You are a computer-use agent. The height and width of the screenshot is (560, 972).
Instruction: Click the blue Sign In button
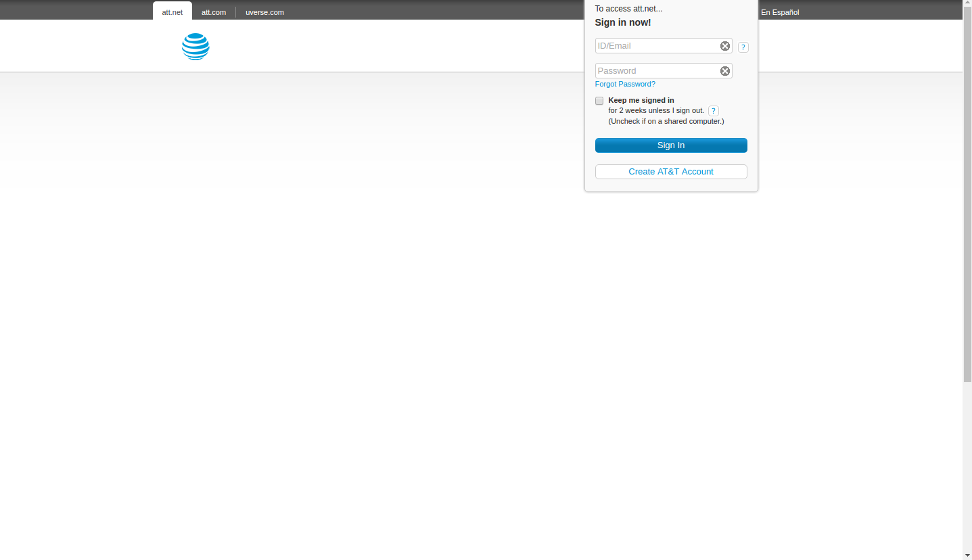click(x=671, y=145)
